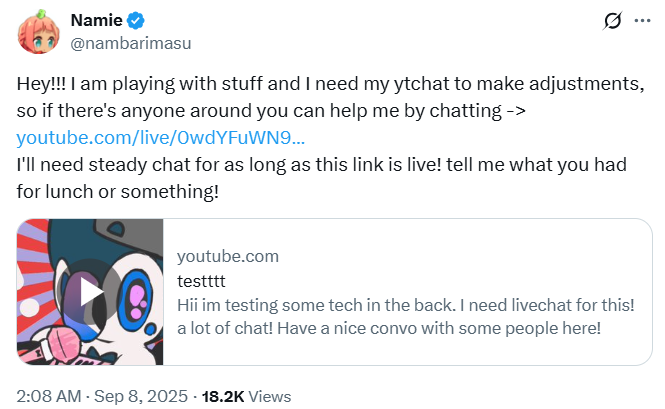The image size is (665, 409).
Task: Open Namie's profile avatar picture
Action: click(x=40, y=32)
